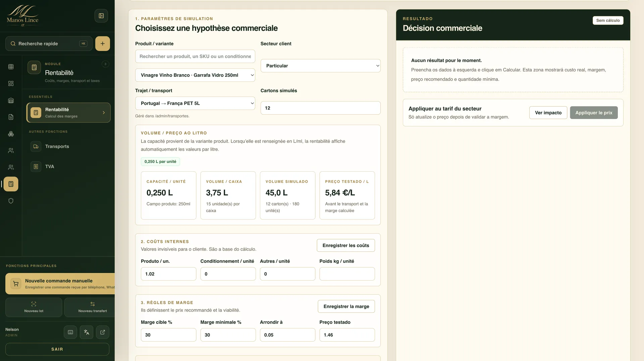The width and height of the screenshot is (644, 361).
Task: Click the Nouveau lot scan icon
Action: (34, 304)
